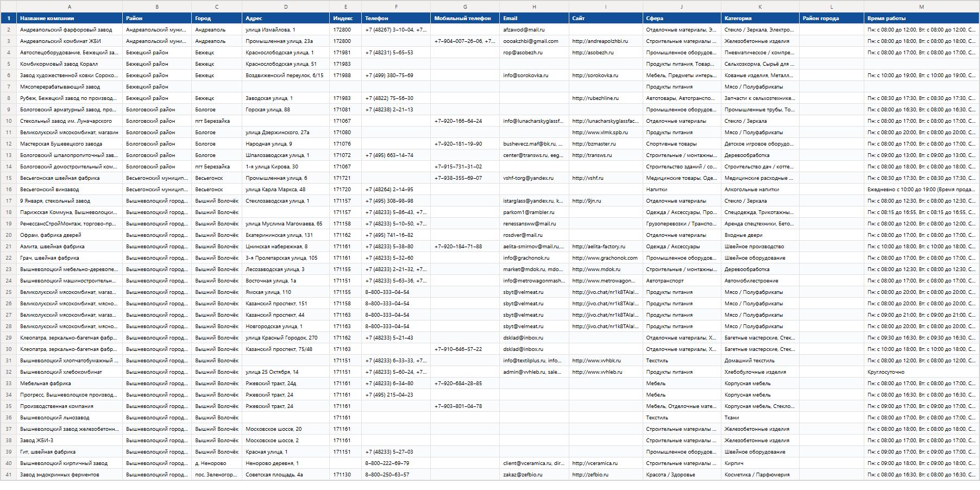Select category cell 'Алкогольные напитки'
The width and height of the screenshot is (980, 490).
click(x=760, y=190)
